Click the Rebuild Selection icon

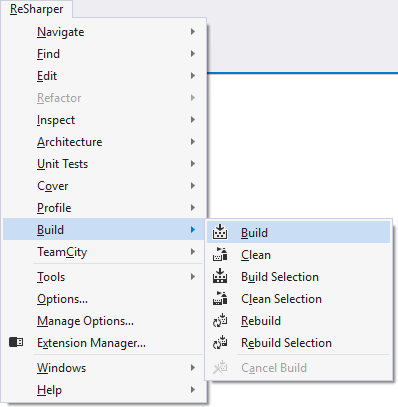pos(220,343)
